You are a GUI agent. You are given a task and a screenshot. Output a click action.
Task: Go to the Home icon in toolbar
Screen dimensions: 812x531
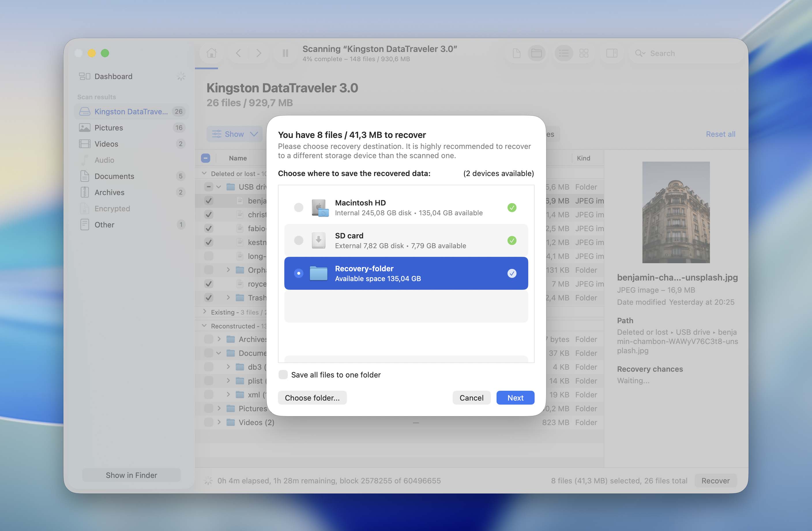click(212, 53)
